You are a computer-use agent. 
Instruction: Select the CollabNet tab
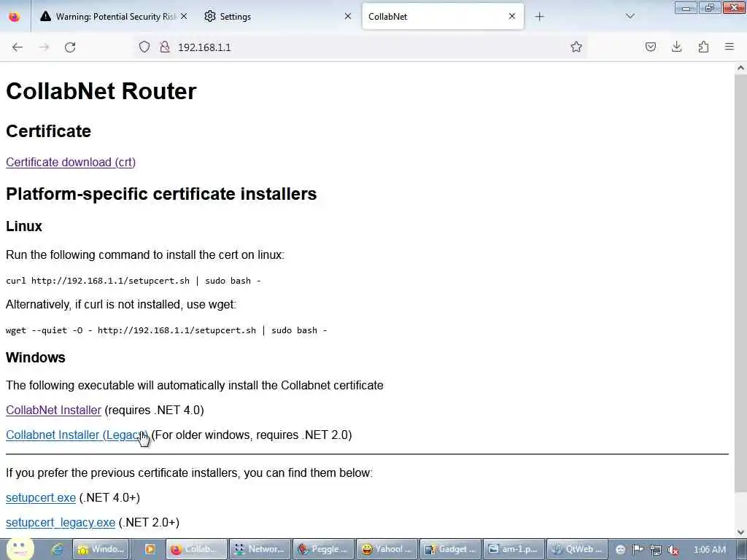click(x=443, y=17)
